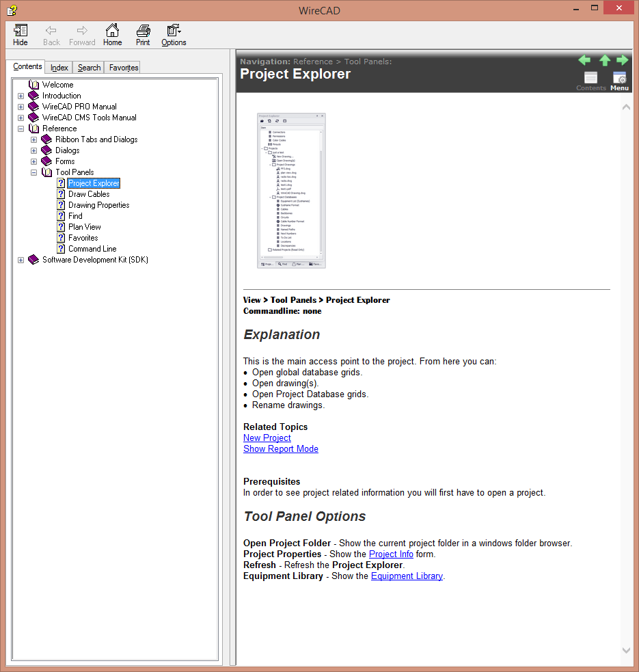The image size is (639, 672).
Task: Expand the Software Development Kit node
Action: click(21, 260)
